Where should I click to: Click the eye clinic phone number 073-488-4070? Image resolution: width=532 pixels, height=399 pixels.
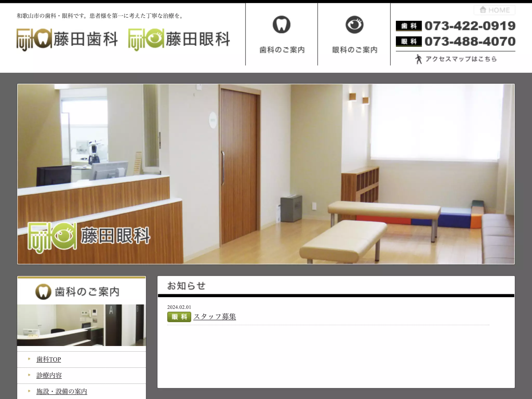[470, 41]
